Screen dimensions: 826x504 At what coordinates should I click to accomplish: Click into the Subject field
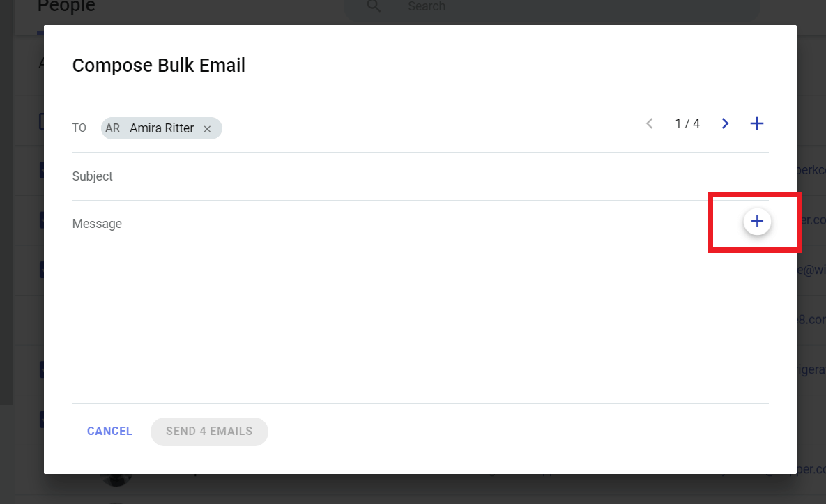pos(420,176)
